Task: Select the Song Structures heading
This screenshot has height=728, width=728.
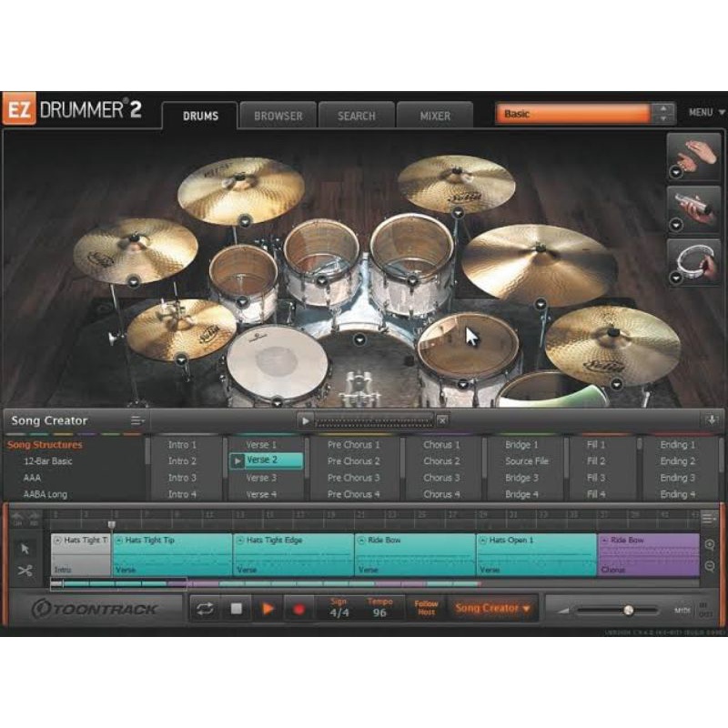Action: 45,444
